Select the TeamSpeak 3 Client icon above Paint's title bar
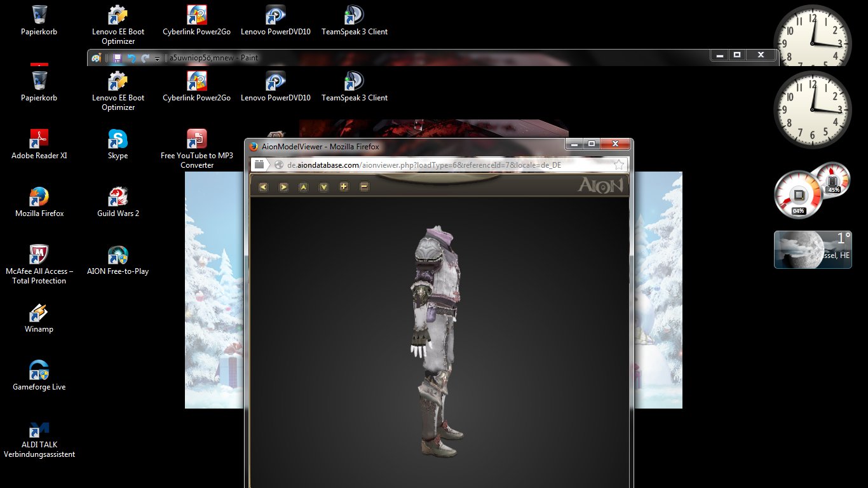Image resolution: width=868 pixels, height=488 pixels. [x=355, y=20]
